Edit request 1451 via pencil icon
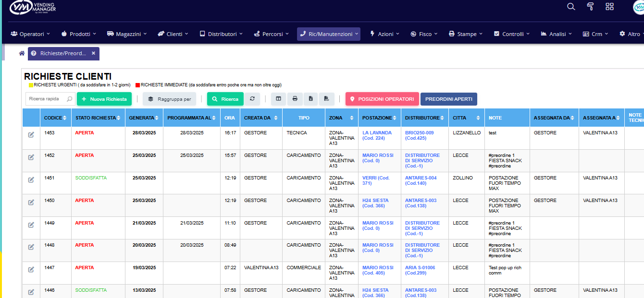 (x=31, y=179)
